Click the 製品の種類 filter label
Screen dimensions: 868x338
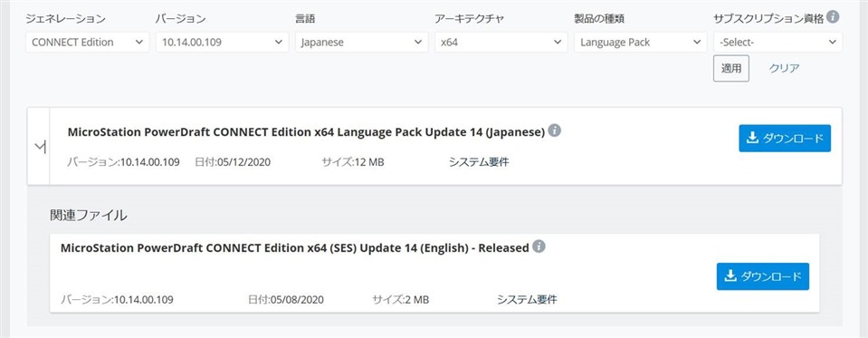tap(599, 19)
